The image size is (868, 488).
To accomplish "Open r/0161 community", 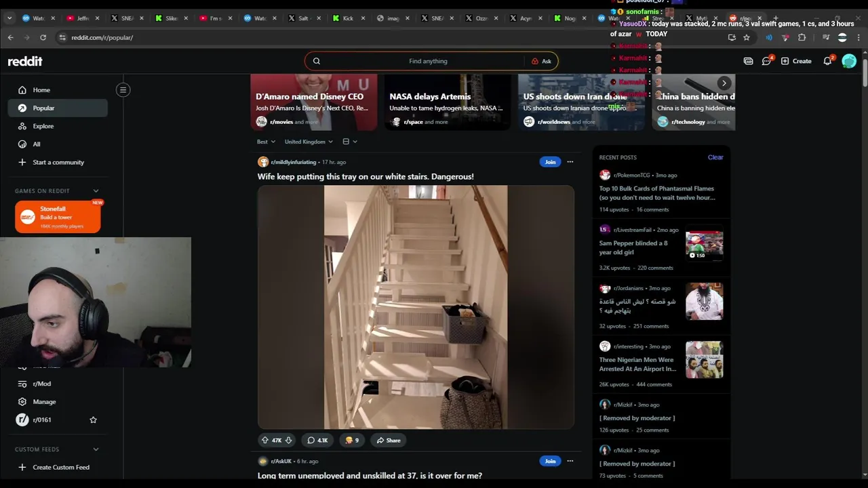I will coord(42,420).
